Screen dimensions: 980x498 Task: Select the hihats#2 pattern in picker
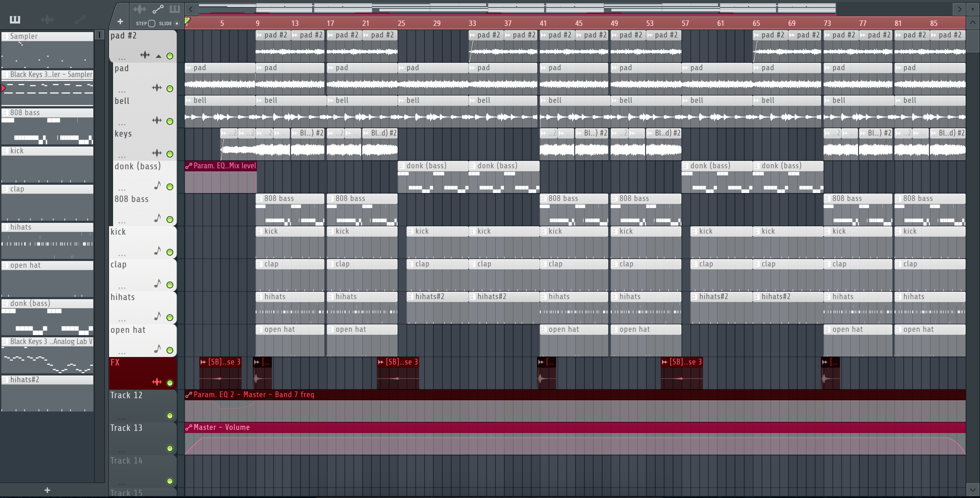click(x=47, y=393)
